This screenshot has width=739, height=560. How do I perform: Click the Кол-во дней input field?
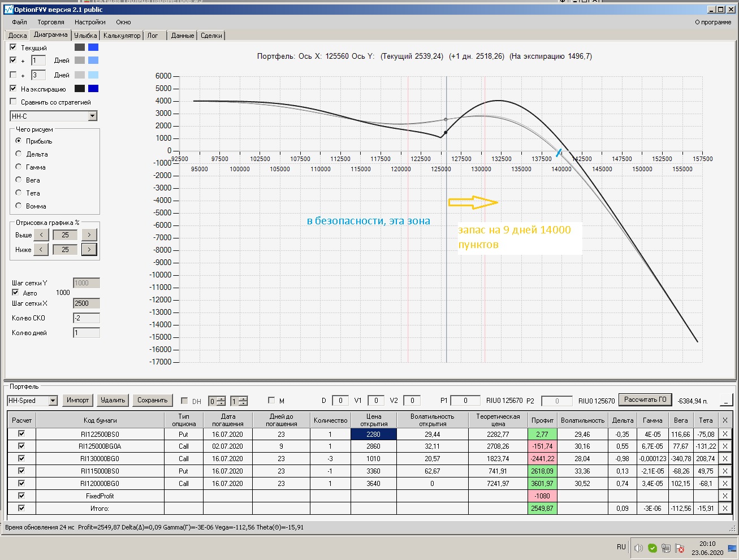pos(87,333)
